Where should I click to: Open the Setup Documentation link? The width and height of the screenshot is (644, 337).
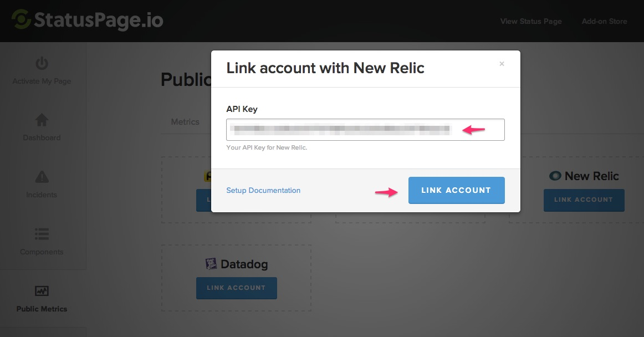click(x=263, y=190)
